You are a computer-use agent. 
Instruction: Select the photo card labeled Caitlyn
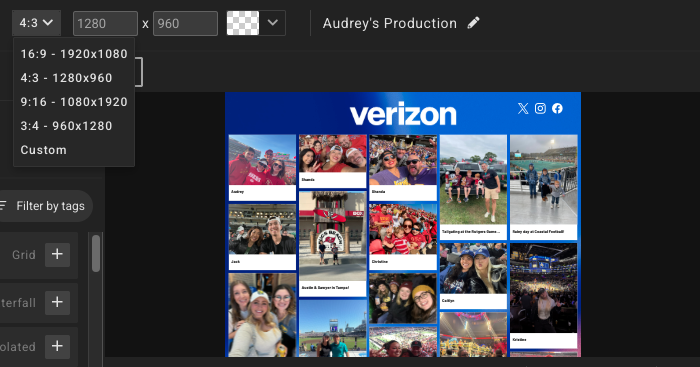tap(473, 276)
